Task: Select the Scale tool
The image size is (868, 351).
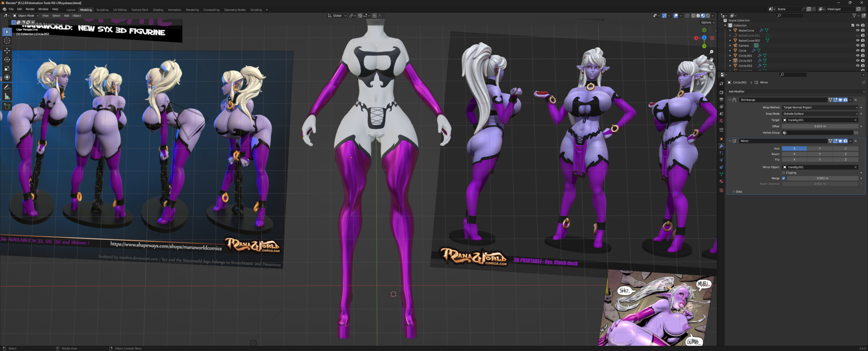Action: [x=7, y=69]
